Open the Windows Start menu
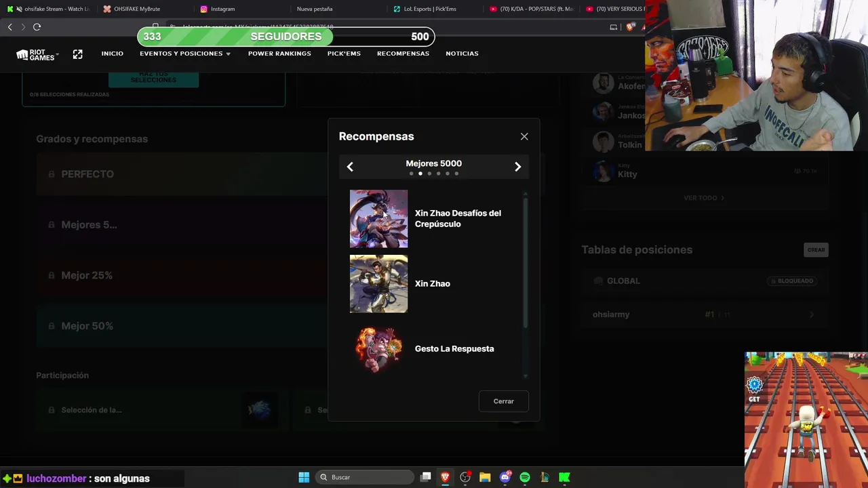This screenshot has width=868, height=488. tap(304, 477)
